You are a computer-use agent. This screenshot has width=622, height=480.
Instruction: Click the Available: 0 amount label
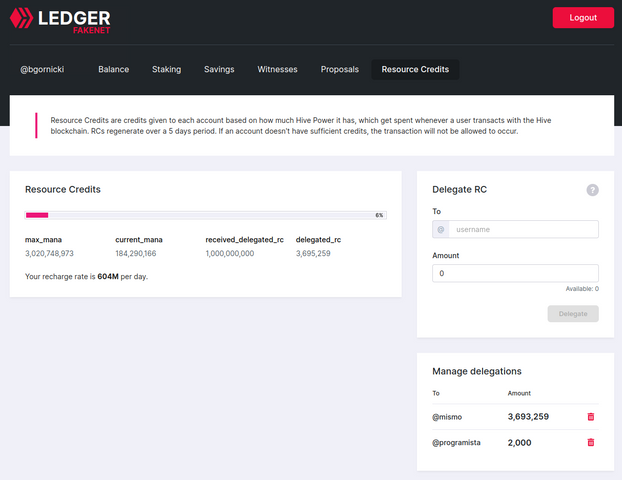pyautogui.click(x=581, y=289)
